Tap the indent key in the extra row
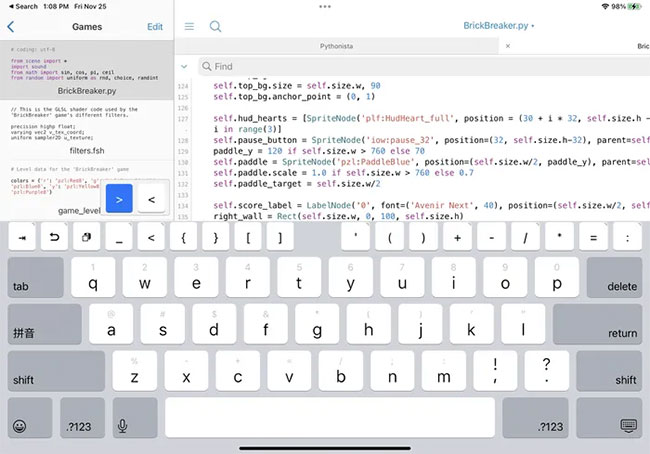This screenshot has height=454, width=650. (x=22, y=237)
